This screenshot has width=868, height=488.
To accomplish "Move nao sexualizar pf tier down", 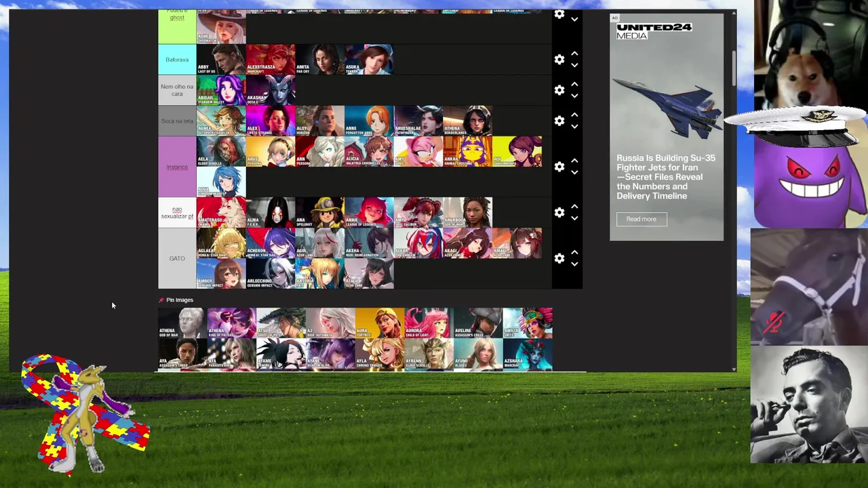I will click(x=574, y=219).
